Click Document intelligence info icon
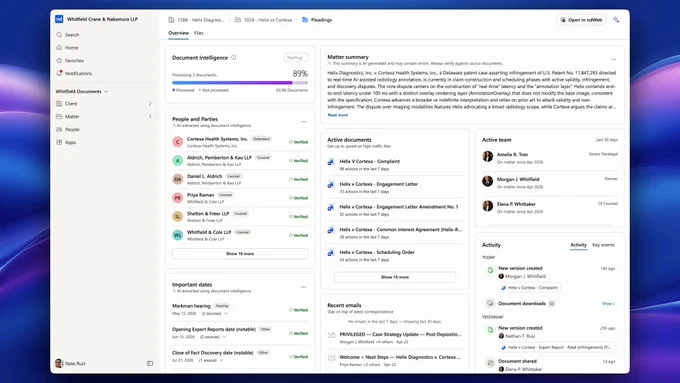This screenshot has width=680, height=383. coord(233,57)
